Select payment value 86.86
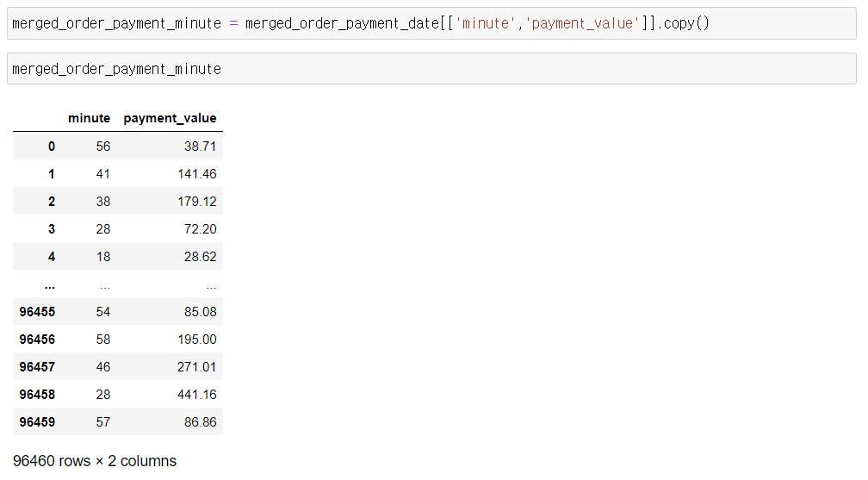The image size is (868, 480). pos(201,422)
